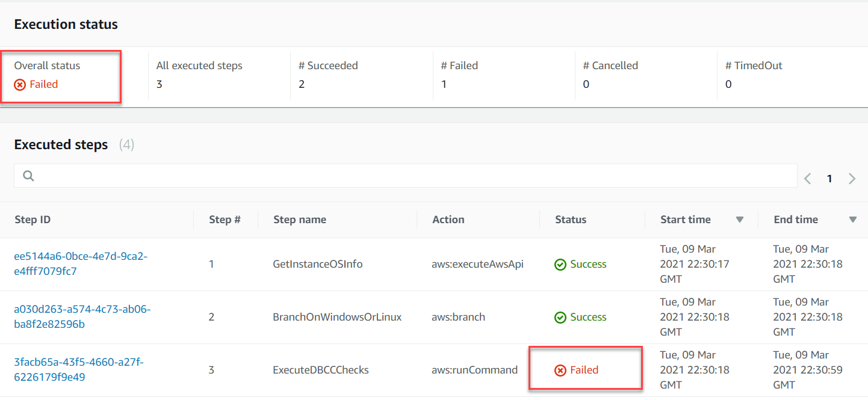This screenshot has height=400, width=868.
Task: Click the green Success icon for GetInstanceOSInfo
Action: [560, 264]
